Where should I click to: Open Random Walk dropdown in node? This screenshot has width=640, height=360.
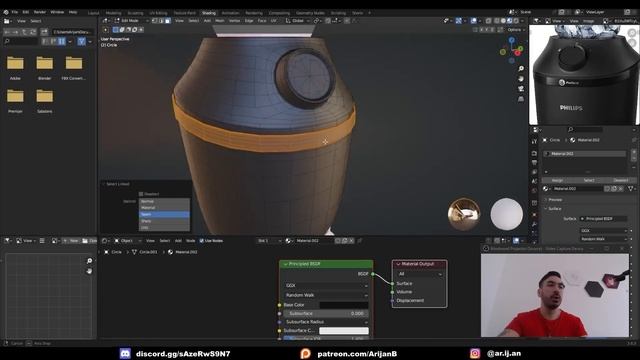[x=326, y=295]
